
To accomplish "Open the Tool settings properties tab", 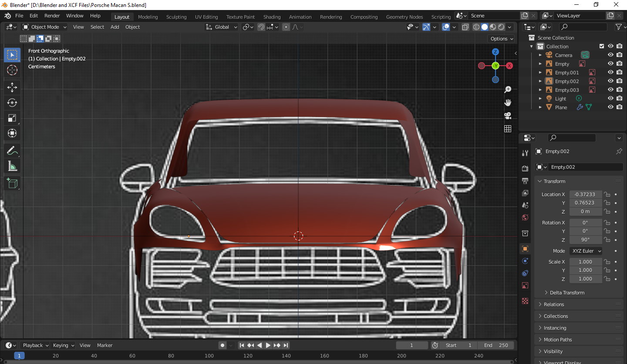I will pos(525,153).
